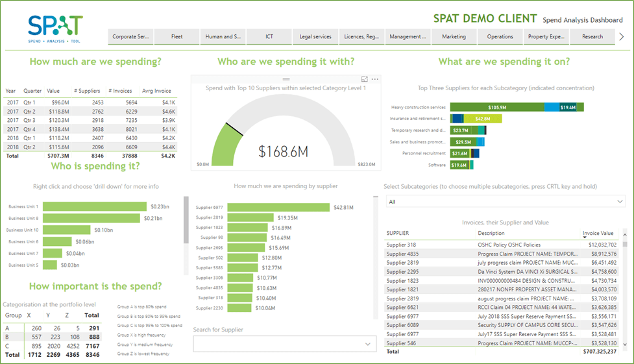Click the SUPPLIER column header in invoices table

398,233
